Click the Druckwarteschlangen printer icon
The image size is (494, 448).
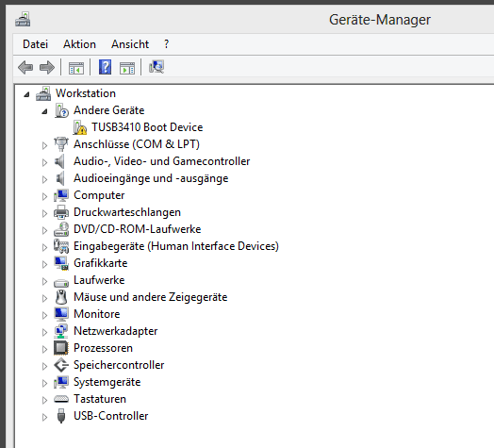(x=61, y=212)
